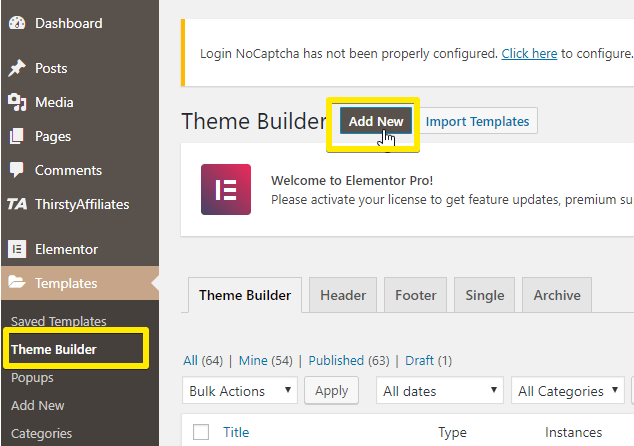Viewport: 634px width, 446px height.
Task: Open the Dashboard menu
Action: pyautogui.click(x=80, y=23)
